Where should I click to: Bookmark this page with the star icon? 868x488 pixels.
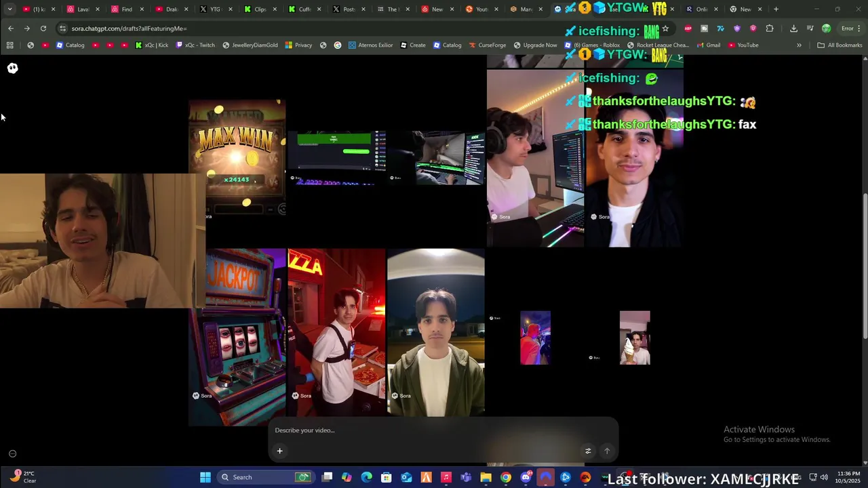pyautogui.click(x=665, y=28)
